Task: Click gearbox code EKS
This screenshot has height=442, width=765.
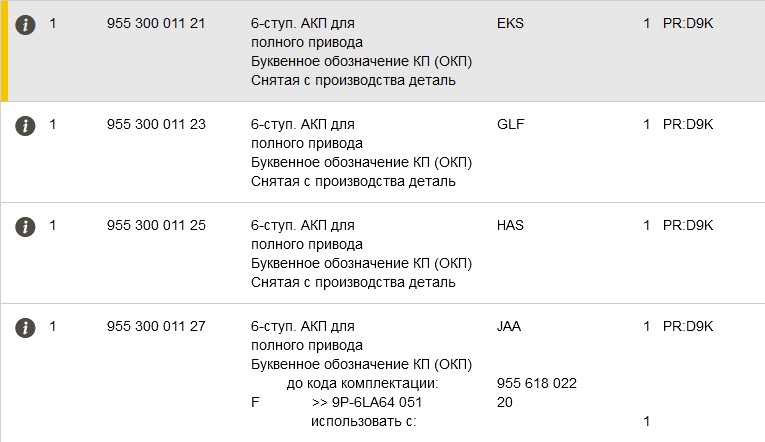Action: pyautogui.click(x=510, y=23)
